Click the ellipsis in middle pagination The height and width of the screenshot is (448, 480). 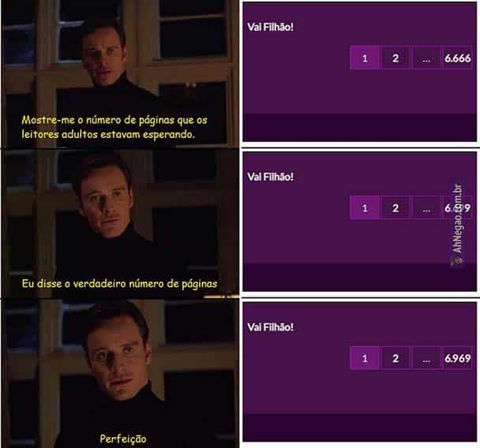point(426,207)
